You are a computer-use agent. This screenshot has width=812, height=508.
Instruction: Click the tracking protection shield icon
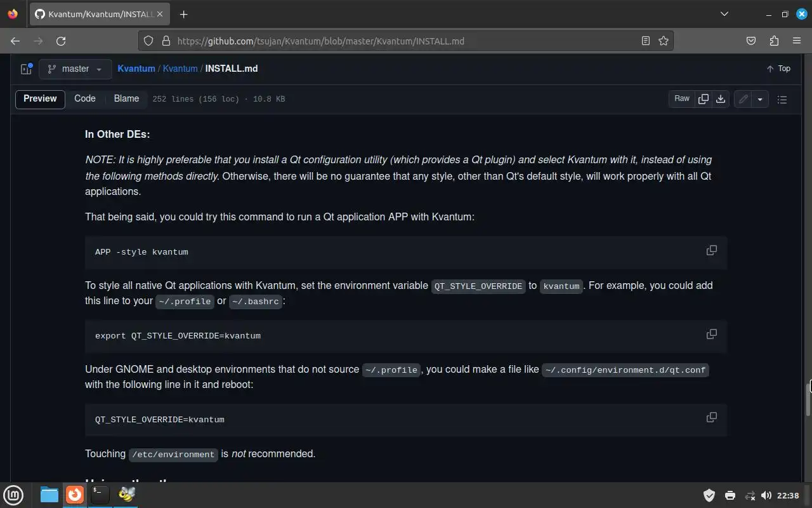coord(148,41)
